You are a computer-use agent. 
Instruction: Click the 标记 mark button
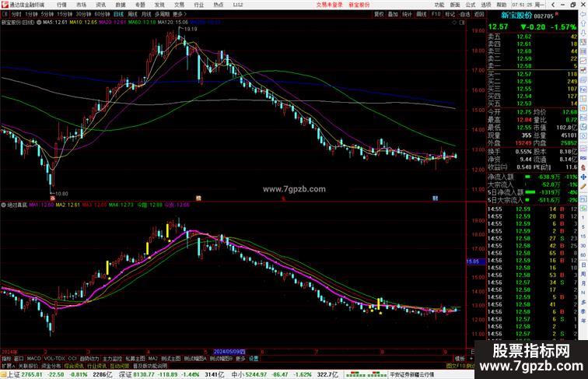[x=450, y=14]
